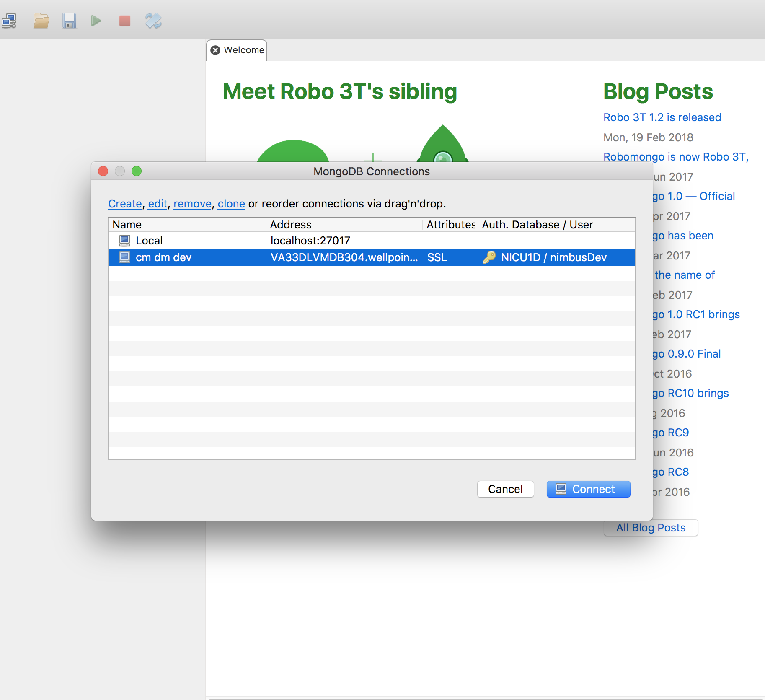Screen dimensions: 765x700
Task: Click the VA33DLVMDB304.wellpoin... address cell
Action: coord(344,257)
